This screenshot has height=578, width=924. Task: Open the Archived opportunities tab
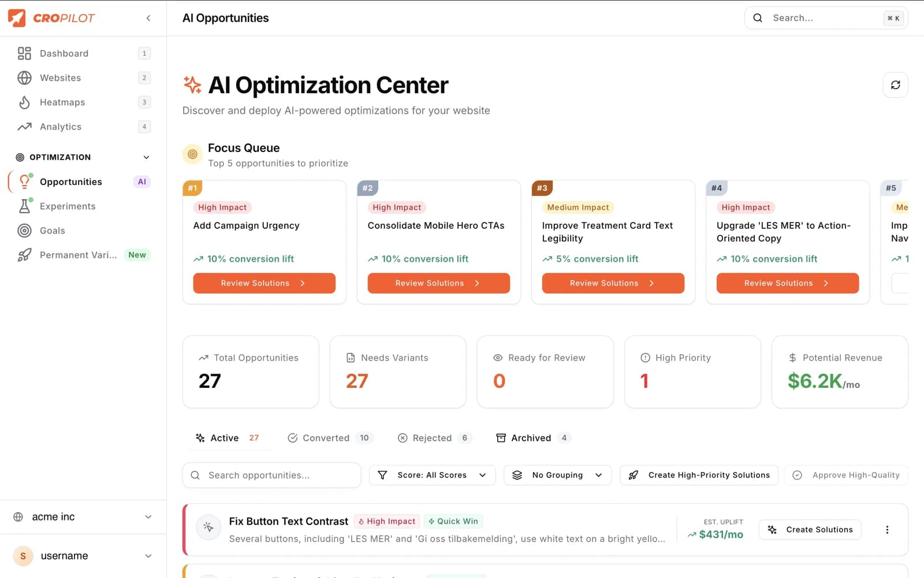pos(531,438)
